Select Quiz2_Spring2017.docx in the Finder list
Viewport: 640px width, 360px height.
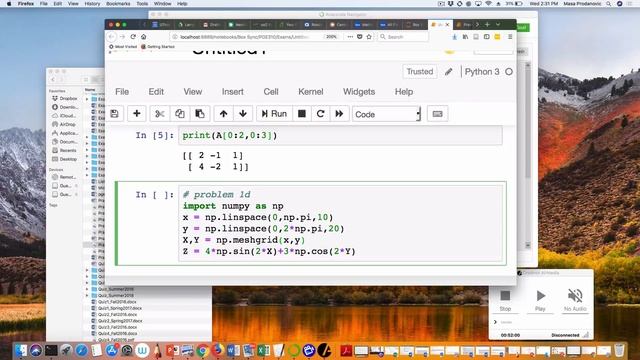(120, 321)
